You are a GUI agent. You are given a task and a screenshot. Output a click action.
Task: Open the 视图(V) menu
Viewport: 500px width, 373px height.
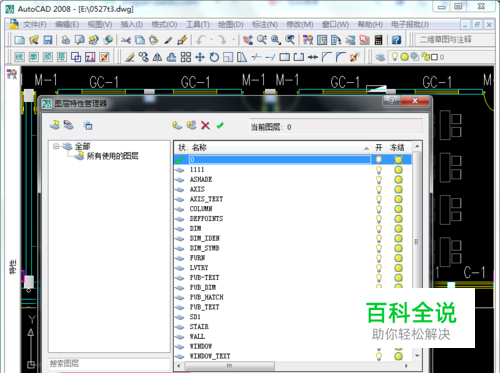tap(100, 25)
